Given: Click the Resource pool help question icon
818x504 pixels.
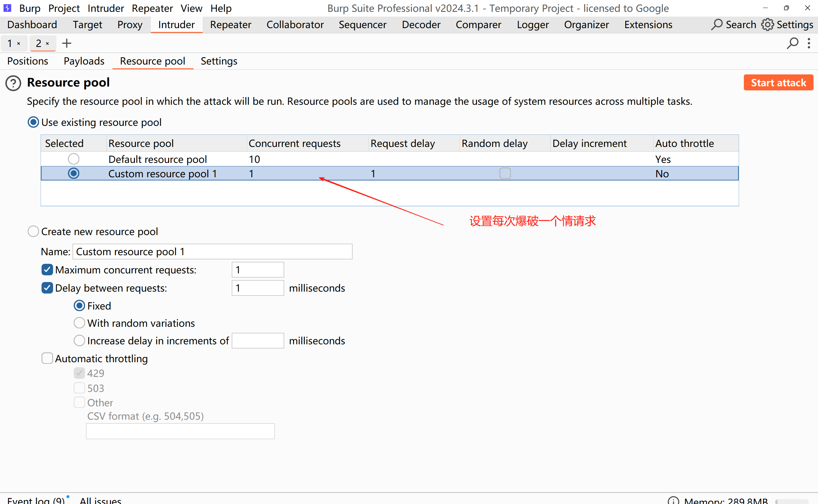Looking at the screenshot, I should click(13, 83).
